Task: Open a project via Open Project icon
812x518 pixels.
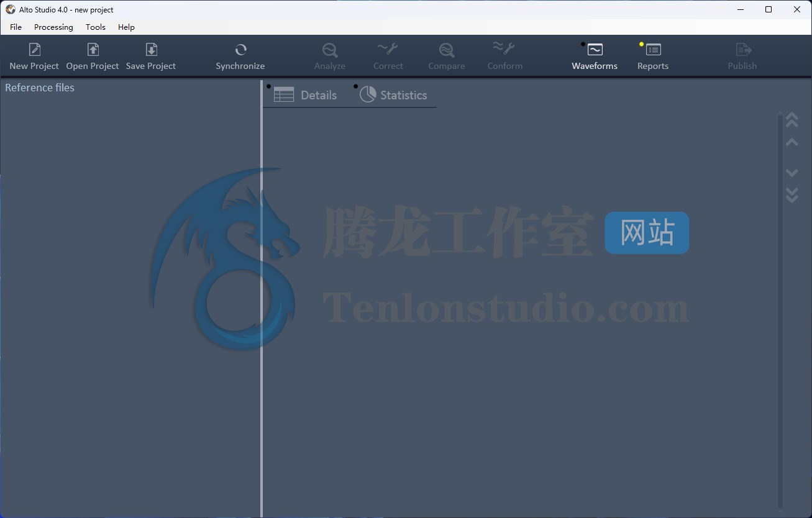Action: tap(93, 56)
